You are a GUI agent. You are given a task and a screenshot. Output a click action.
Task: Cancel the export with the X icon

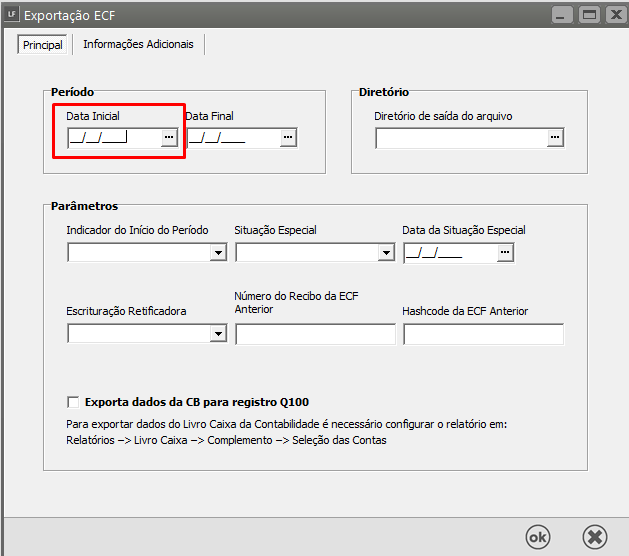point(595,537)
